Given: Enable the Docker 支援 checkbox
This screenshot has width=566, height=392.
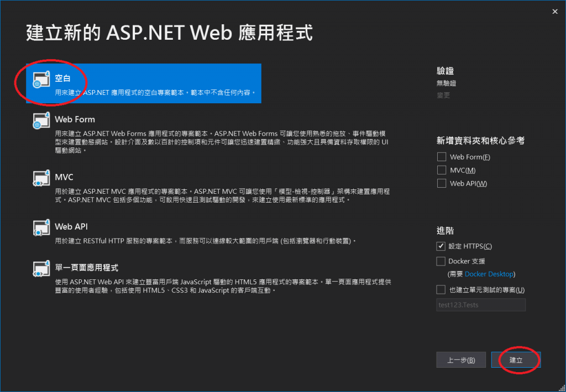Looking at the screenshot, I should click(x=441, y=261).
